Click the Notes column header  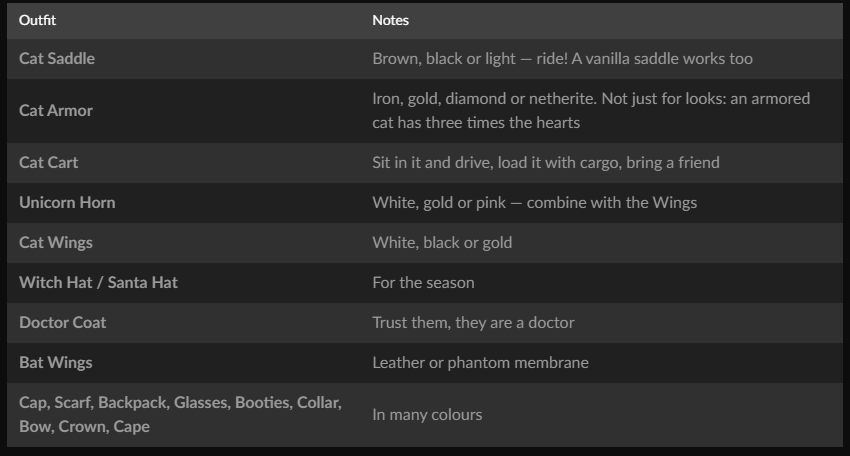390,20
